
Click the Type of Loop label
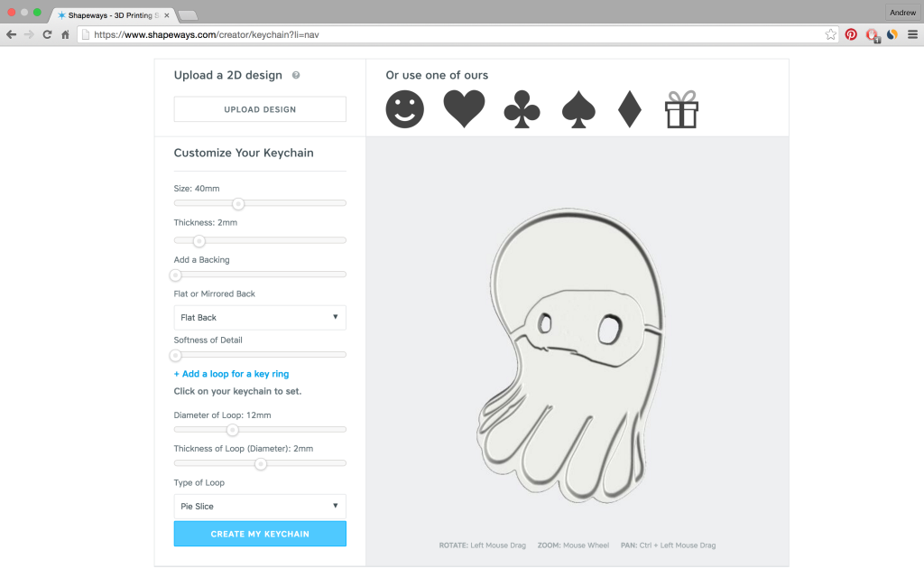[x=199, y=482]
